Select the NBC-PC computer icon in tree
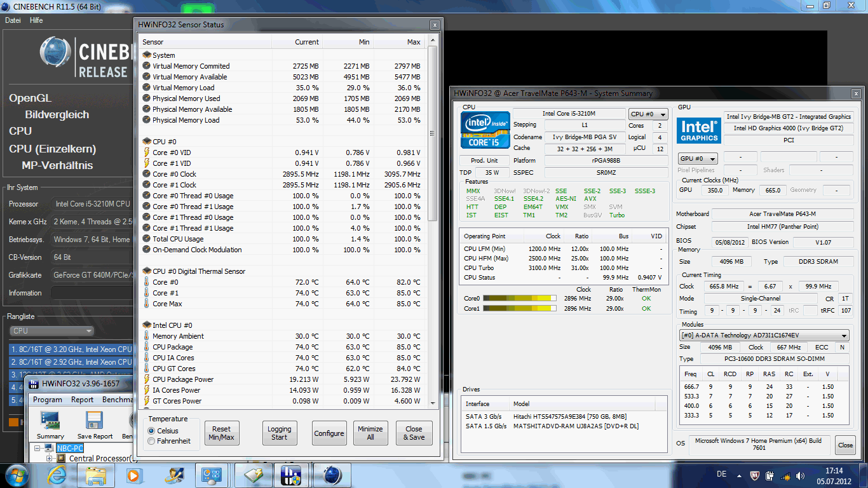Screen dimensions: 868x488 point(50,448)
